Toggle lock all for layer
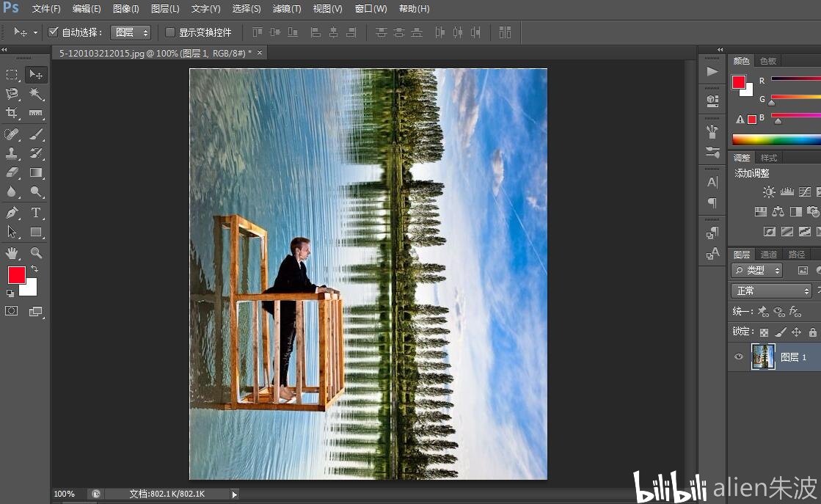Screen dimensions: 821x504 click(x=813, y=332)
